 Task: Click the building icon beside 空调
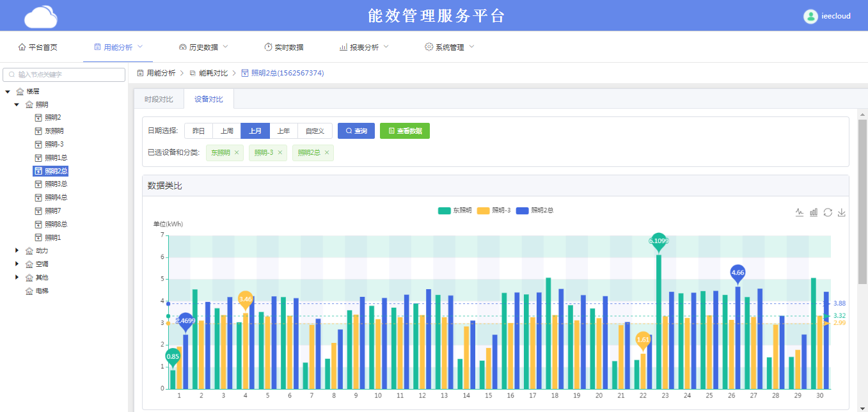(x=29, y=264)
